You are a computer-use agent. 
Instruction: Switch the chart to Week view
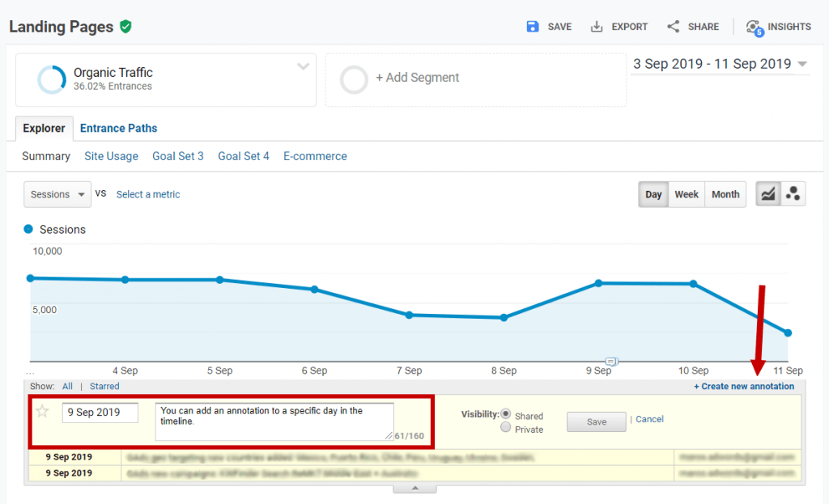(x=686, y=194)
